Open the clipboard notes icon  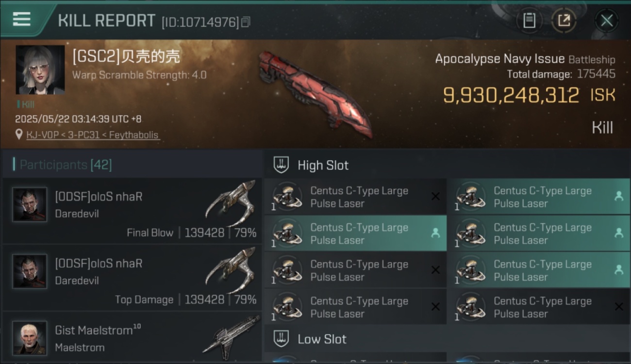[529, 20]
